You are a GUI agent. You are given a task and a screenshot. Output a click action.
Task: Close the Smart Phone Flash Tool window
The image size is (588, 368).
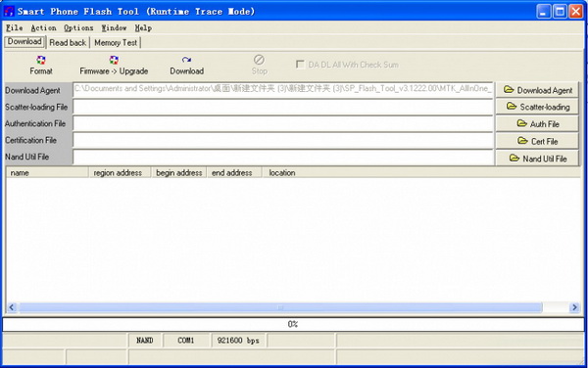[x=575, y=11]
